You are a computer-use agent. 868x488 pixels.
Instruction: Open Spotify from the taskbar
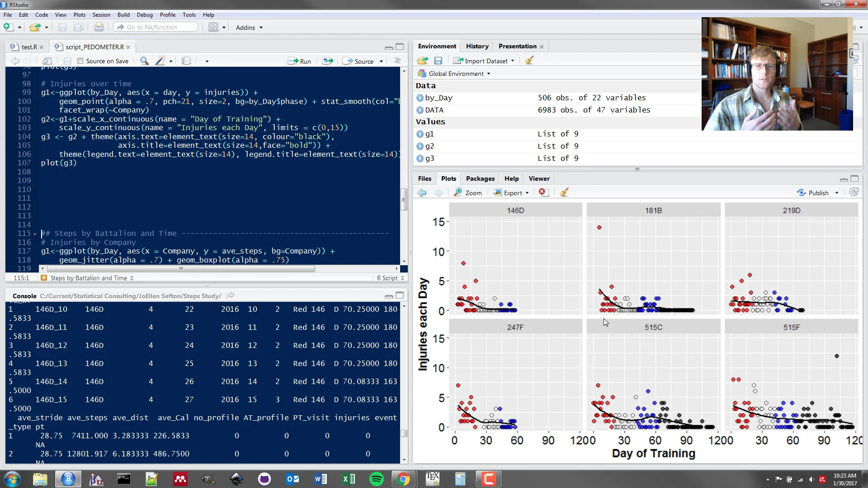tap(377, 479)
